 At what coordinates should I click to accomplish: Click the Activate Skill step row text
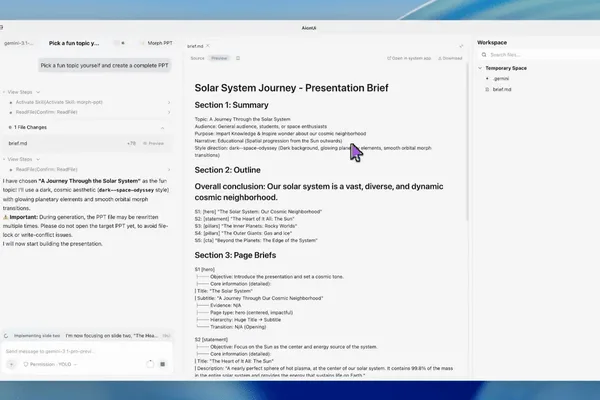coord(59,102)
